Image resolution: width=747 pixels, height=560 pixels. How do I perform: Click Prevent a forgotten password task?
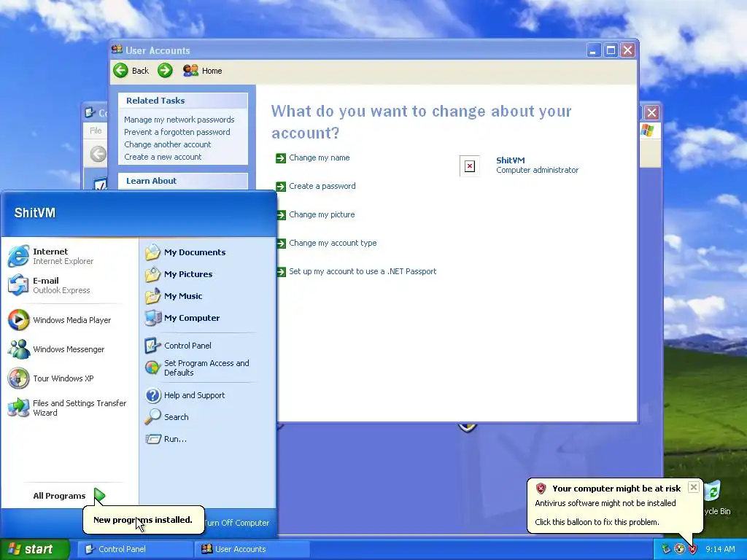pyautogui.click(x=177, y=132)
